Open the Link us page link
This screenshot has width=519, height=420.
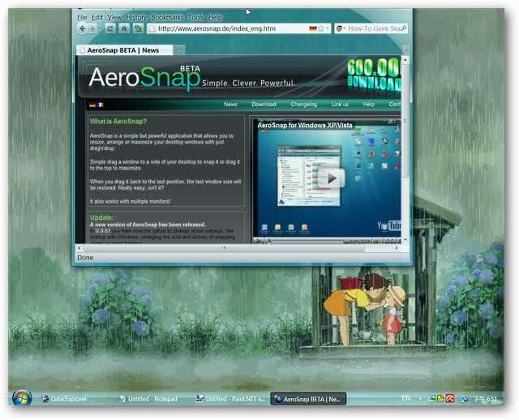coord(340,105)
